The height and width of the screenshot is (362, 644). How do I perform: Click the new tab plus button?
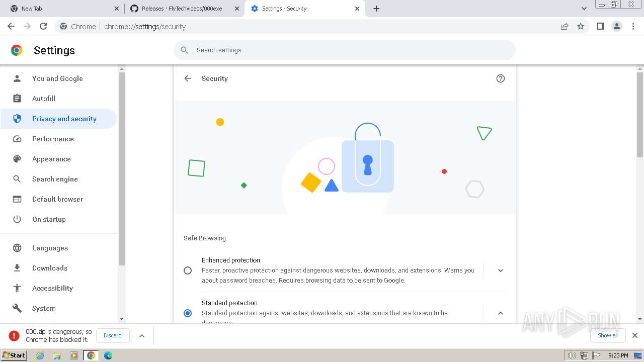click(x=376, y=9)
